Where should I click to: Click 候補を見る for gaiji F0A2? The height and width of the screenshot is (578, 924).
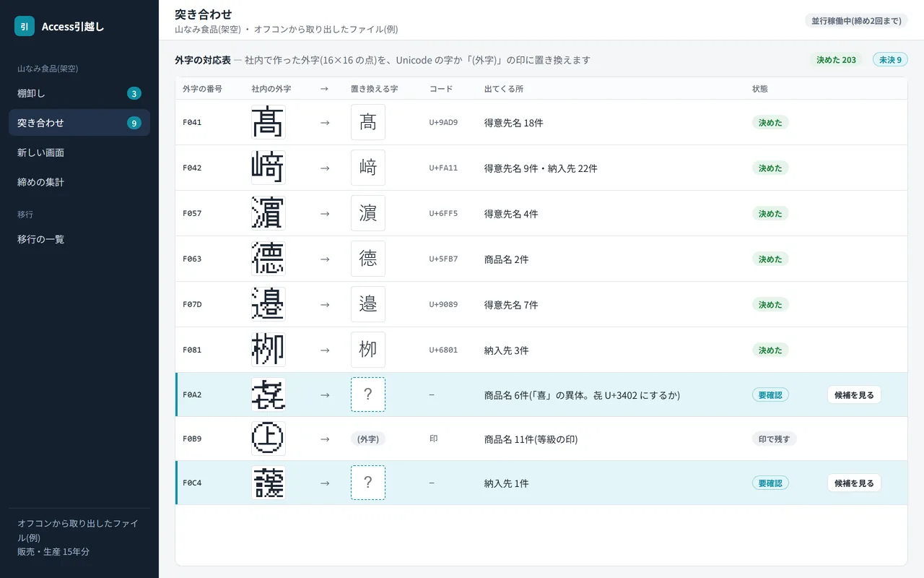coord(854,395)
